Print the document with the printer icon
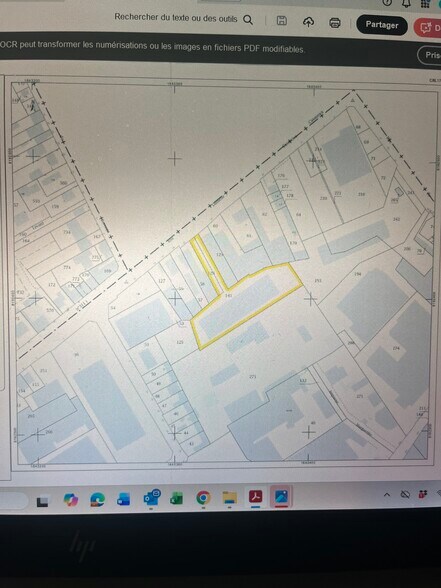This screenshot has height=588, width=441. tap(335, 23)
